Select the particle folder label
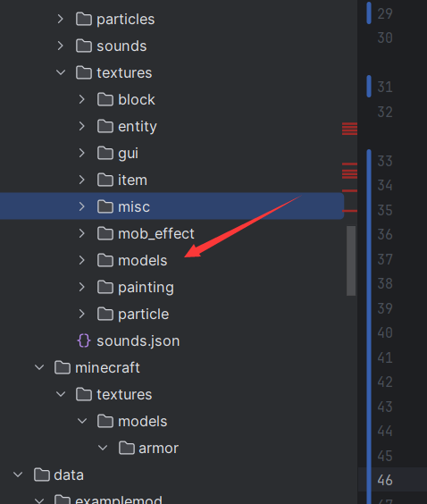This screenshot has height=504, width=427. point(143,314)
